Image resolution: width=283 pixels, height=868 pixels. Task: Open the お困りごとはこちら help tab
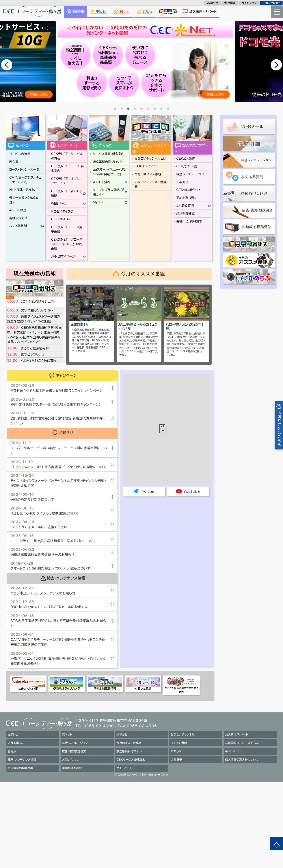pos(279,425)
